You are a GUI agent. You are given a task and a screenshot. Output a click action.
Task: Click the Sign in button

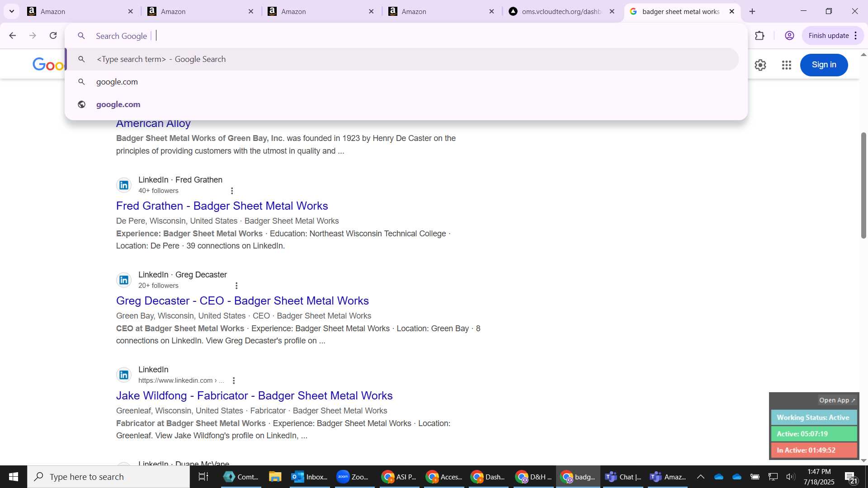point(824,65)
